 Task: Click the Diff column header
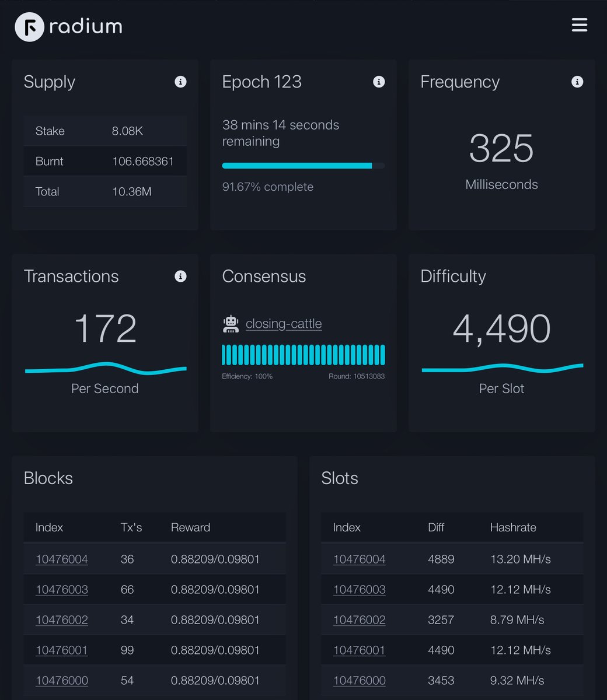pos(436,527)
